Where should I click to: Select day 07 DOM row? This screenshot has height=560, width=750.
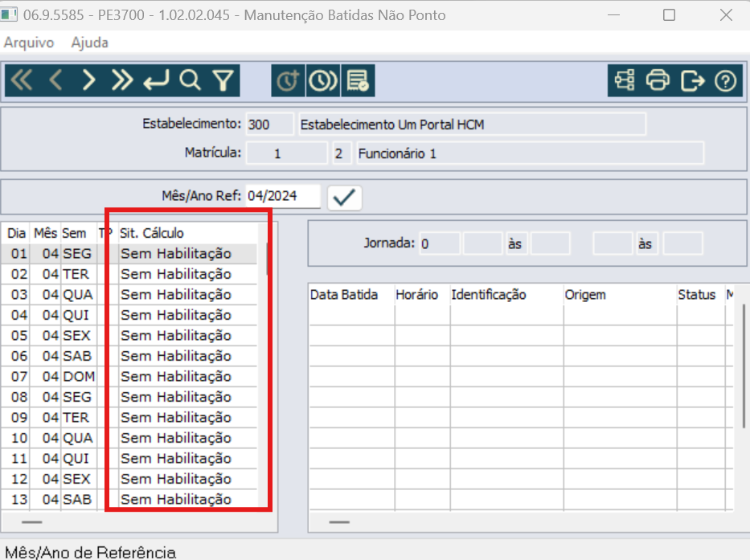point(129,377)
